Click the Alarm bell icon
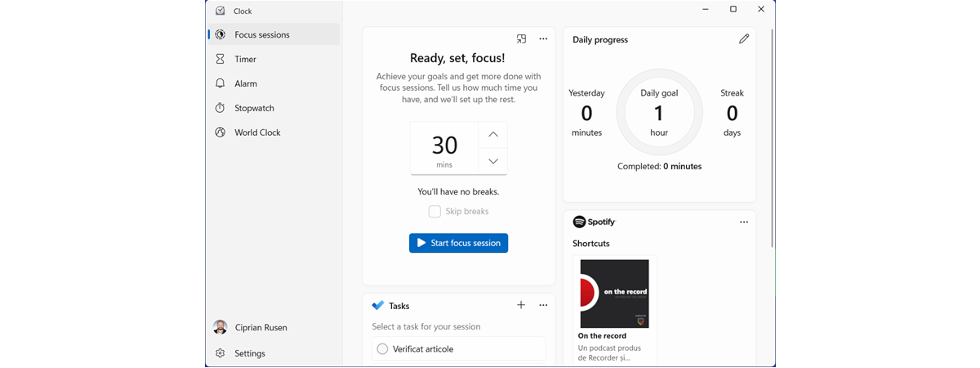 (x=220, y=83)
